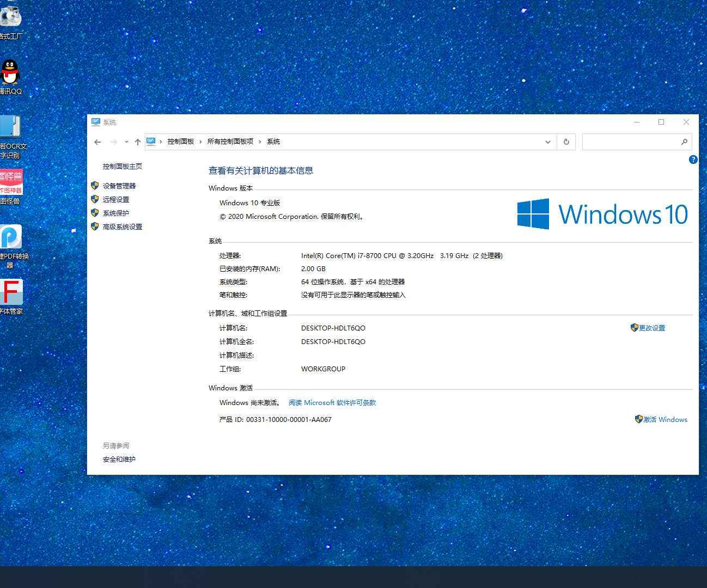Screen dimensions: 707x588
Task: Go back using the back arrow
Action: pyautogui.click(x=97, y=142)
